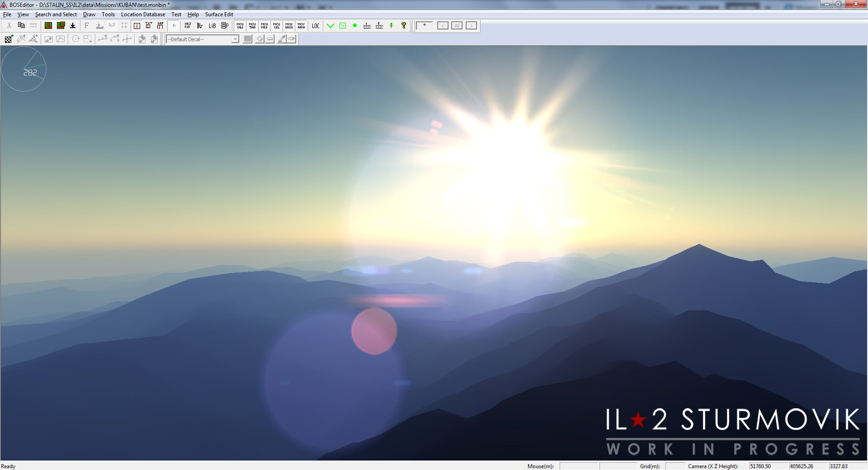Open the LIB library icon
The image size is (868, 470).
pyautogui.click(x=212, y=25)
